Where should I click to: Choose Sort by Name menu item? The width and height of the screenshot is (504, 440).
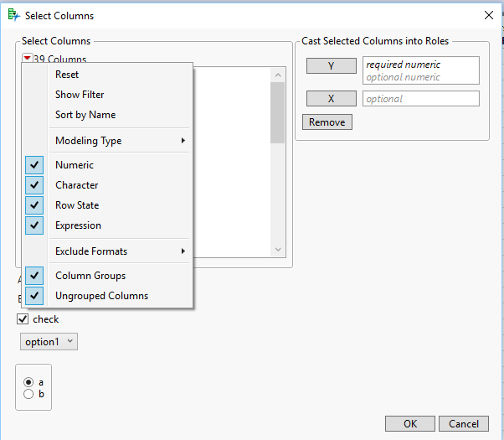(x=85, y=115)
